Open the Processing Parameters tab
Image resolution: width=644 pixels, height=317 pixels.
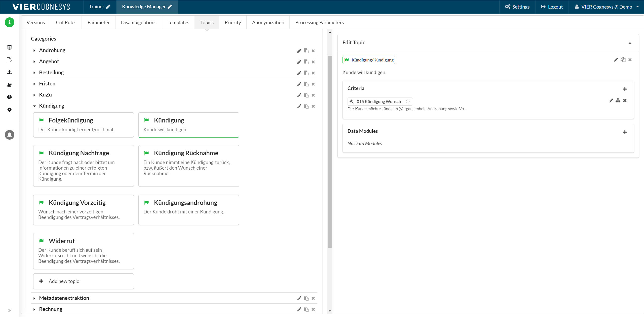pos(319,22)
